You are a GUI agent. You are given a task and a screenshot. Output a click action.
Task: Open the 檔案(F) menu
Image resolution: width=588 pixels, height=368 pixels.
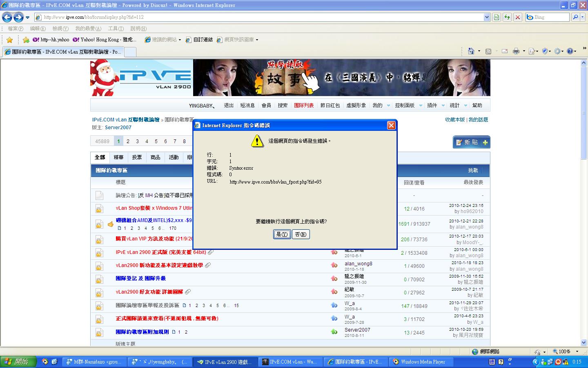[16, 29]
